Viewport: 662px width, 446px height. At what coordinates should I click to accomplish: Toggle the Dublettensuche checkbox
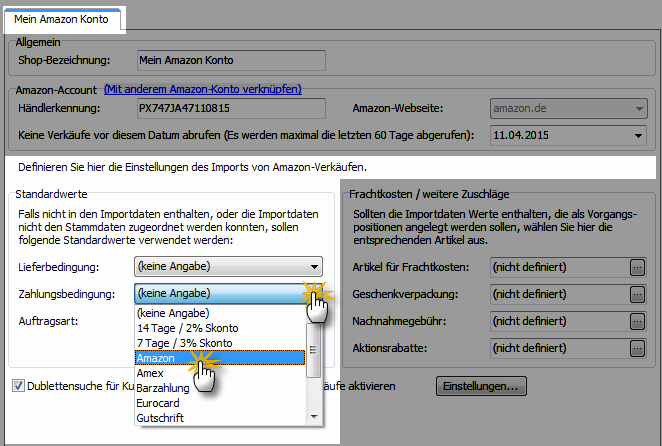18,386
